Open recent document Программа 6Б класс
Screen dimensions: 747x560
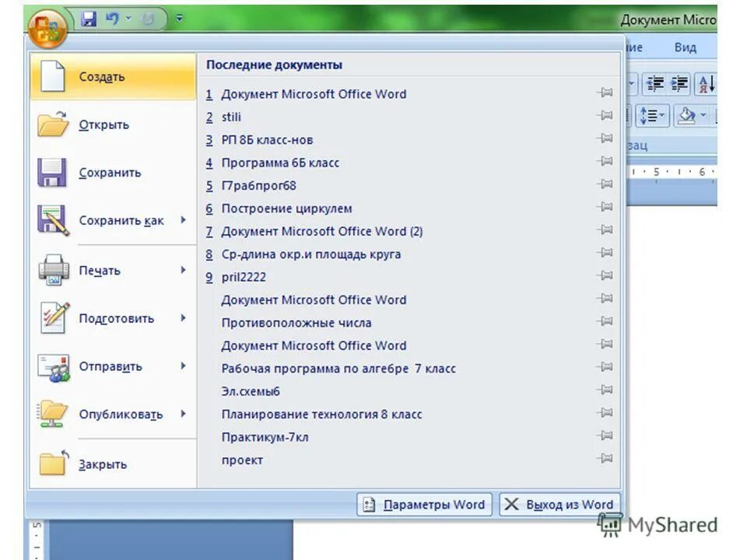(x=409, y=163)
